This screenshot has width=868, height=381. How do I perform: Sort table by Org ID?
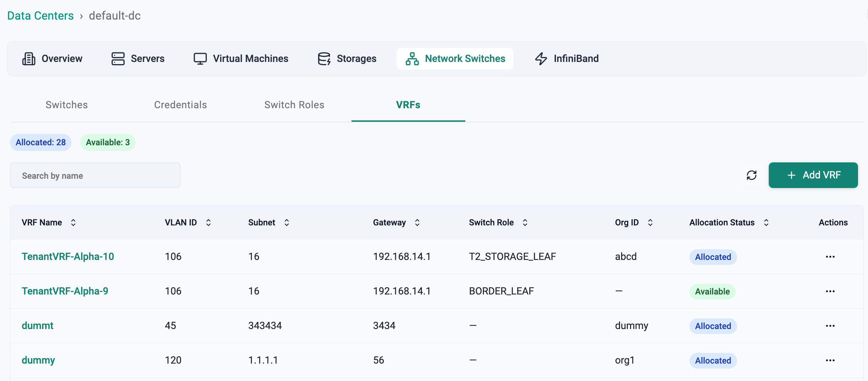pos(650,223)
